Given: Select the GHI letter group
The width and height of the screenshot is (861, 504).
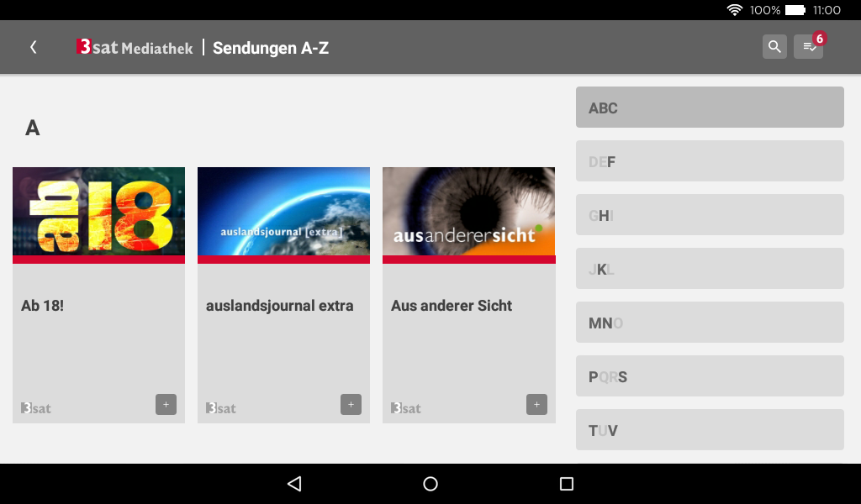Looking at the screenshot, I should (710, 214).
